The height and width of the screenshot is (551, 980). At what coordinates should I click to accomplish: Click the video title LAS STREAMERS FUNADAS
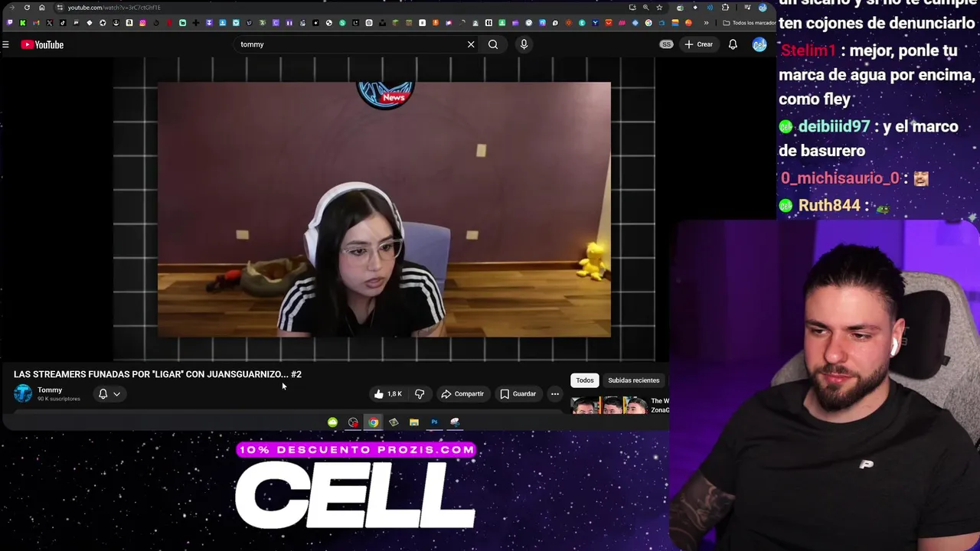(x=158, y=374)
